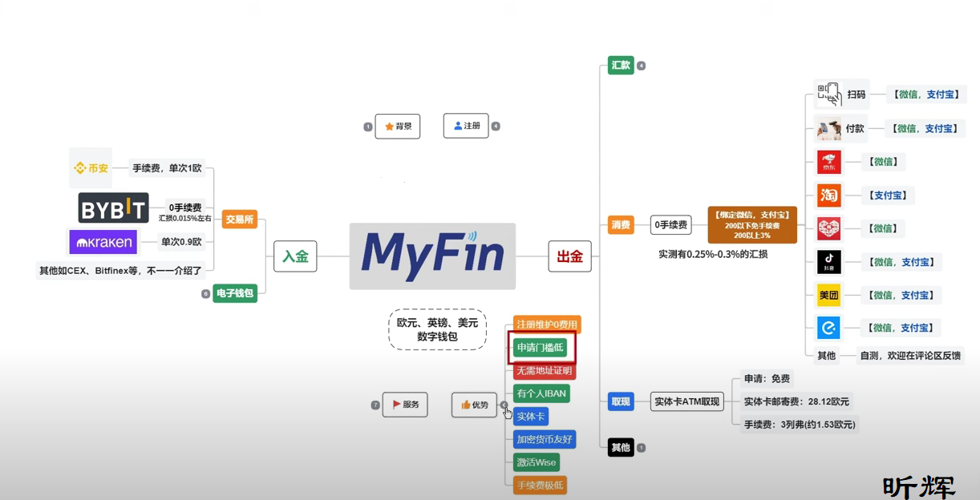Image resolution: width=980 pixels, height=500 pixels.
Task: Click the 手续费：3列弗 text
Action: [x=800, y=425]
